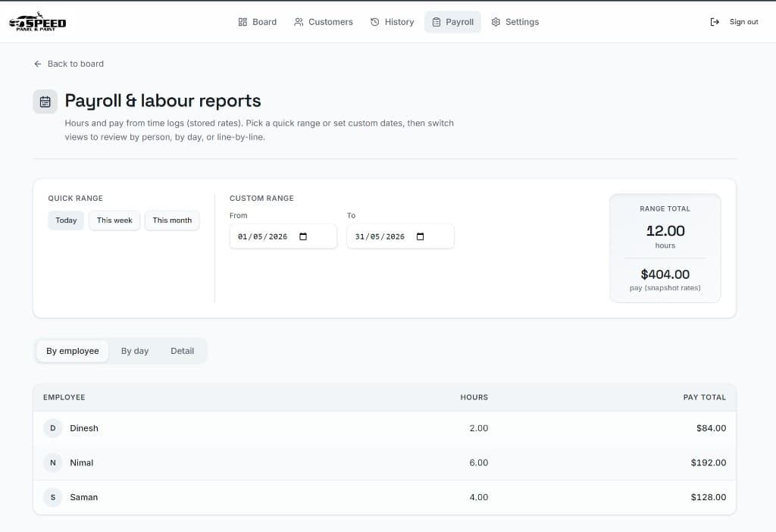Click the Settings gear icon
Screen dimensions: 776x532
click(496, 22)
